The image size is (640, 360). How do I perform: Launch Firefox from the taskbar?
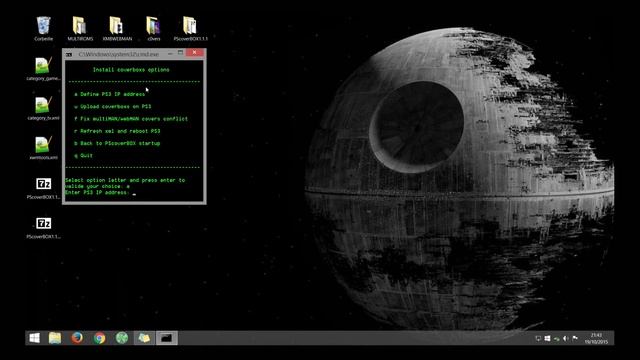(x=77, y=338)
